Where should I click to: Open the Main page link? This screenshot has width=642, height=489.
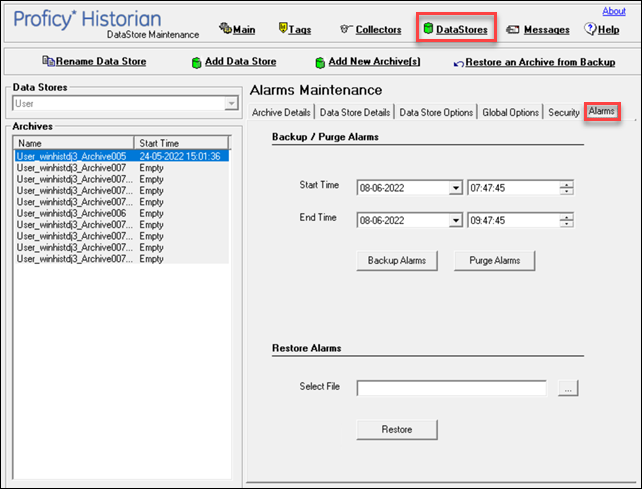click(244, 29)
